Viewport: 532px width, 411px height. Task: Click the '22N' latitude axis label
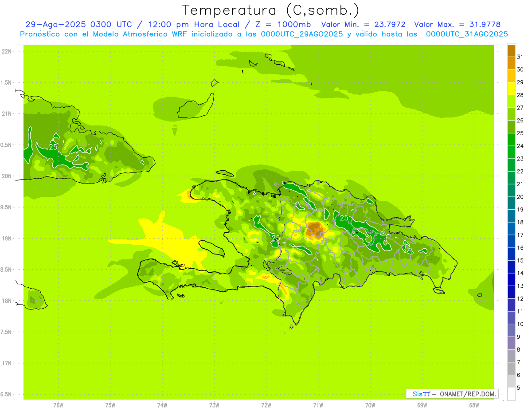(x=7, y=51)
